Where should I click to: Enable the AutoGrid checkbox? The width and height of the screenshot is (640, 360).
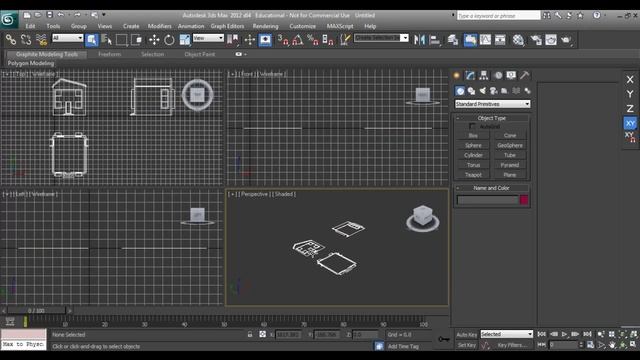tap(472, 127)
